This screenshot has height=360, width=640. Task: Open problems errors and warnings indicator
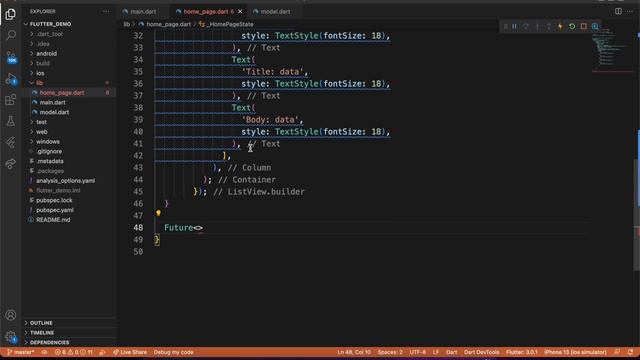pos(73,352)
